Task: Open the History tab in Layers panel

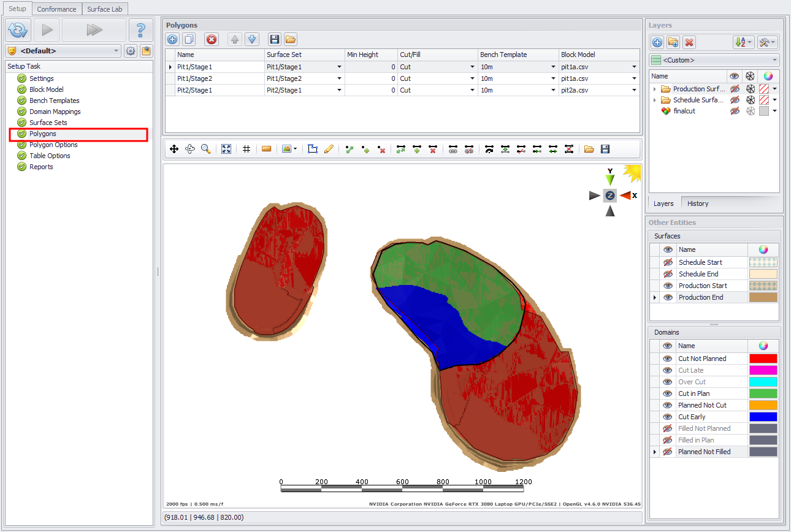Action: pos(697,203)
